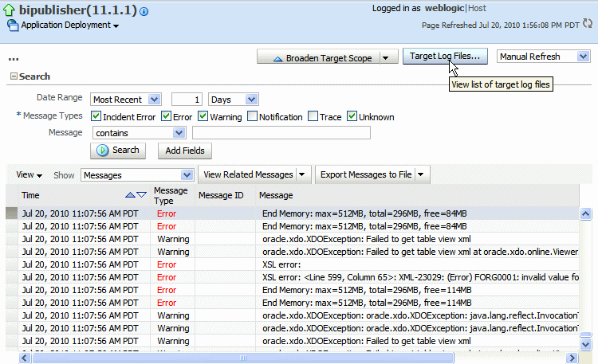This screenshot has height=364, width=598.
Task: Click the Search button
Action: pyautogui.click(x=118, y=151)
